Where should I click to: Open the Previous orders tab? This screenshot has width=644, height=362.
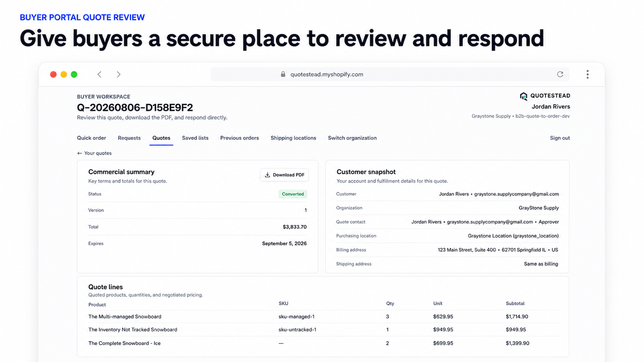tap(239, 138)
